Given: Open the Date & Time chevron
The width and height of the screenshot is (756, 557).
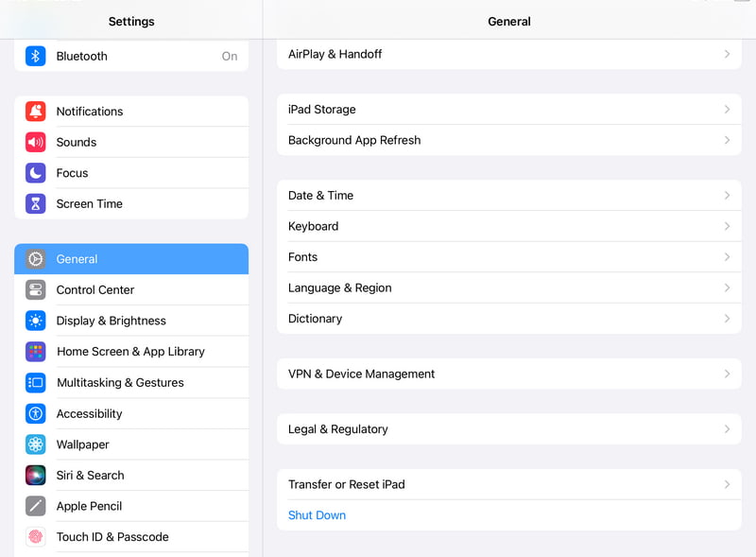Looking at the screenshot, I should (x=727, y=196).
